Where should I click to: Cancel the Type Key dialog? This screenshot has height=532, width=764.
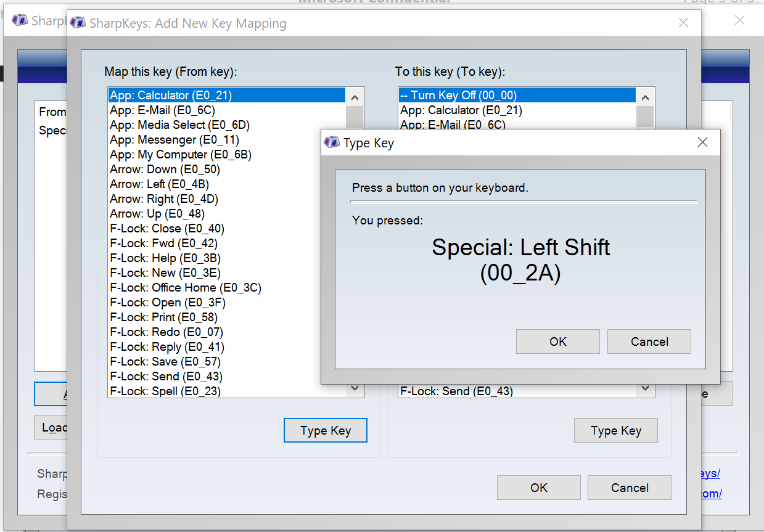[649, 341]
